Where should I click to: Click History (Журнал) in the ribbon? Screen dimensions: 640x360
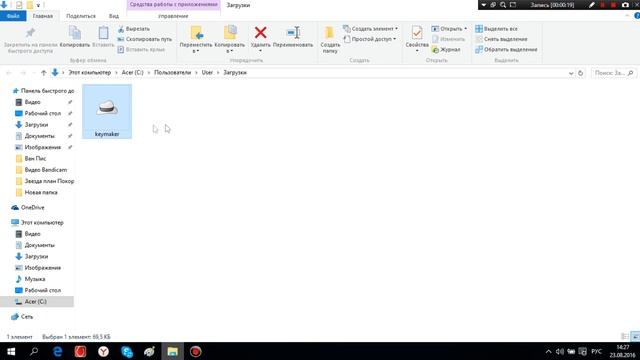pos(446,49)
